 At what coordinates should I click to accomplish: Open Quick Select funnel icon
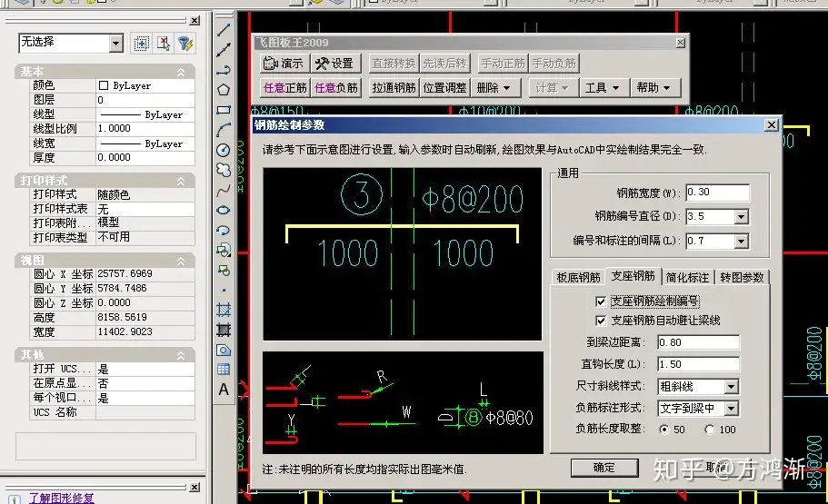click(x=185, y=44)
